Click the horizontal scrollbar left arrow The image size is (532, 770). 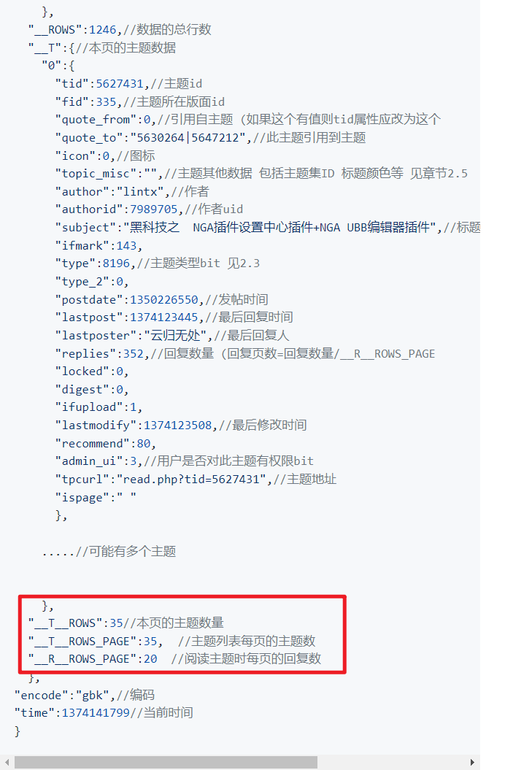[x=7, y=762]
